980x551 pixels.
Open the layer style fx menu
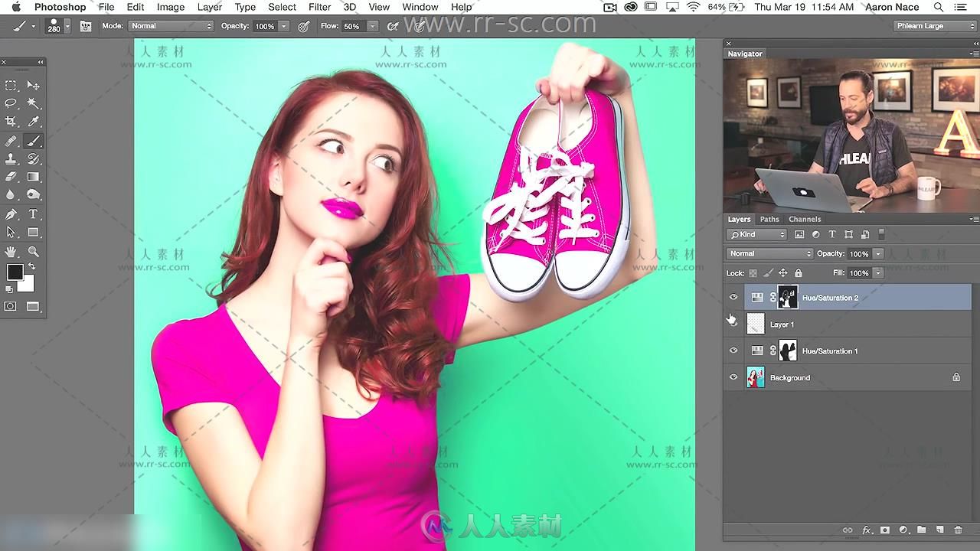click(867, 530)
